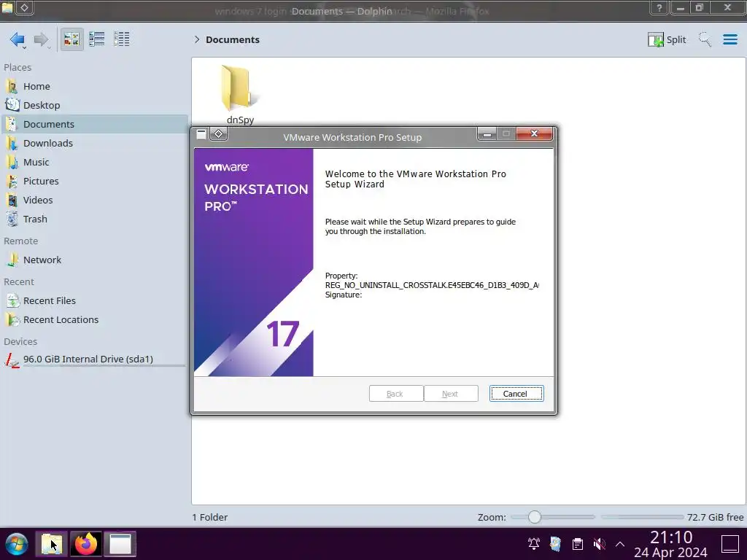Select the dnSpy folder
The height and width of the screenshot is (560, 747).
click(x=240, y=95)
